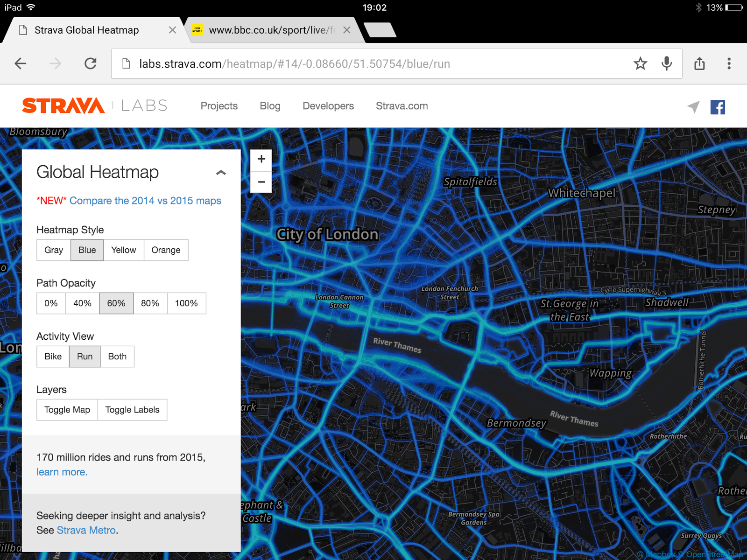Bookmark the page with the star icon
The image size is (747, 560).
pyautogui.click(x=640, y=63)
